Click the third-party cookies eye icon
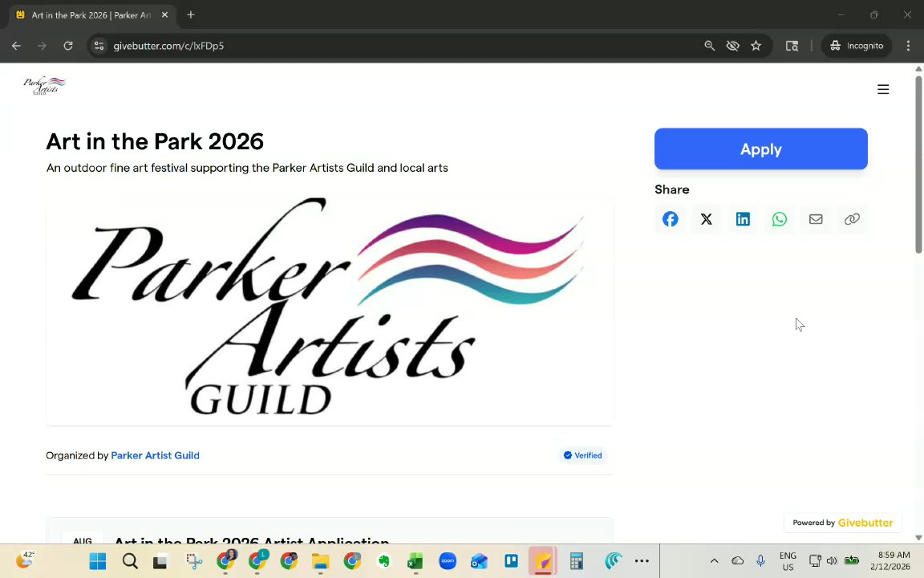 [x=732, y=46]
